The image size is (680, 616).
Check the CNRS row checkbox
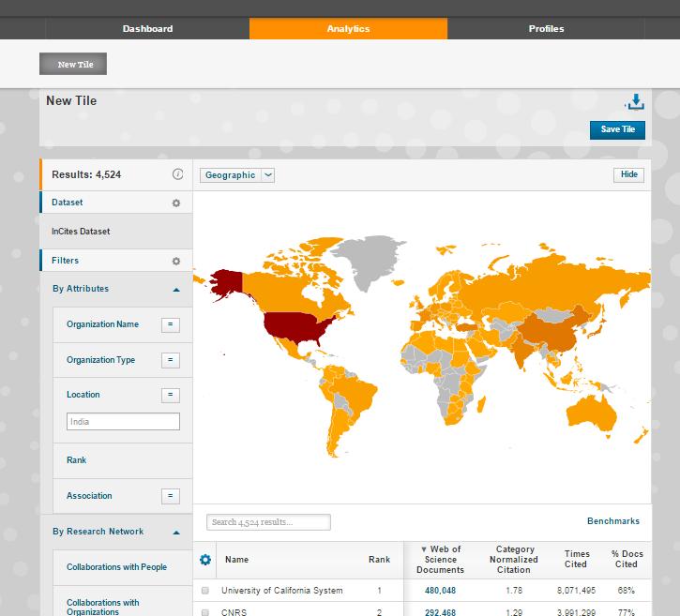[205, 612]
